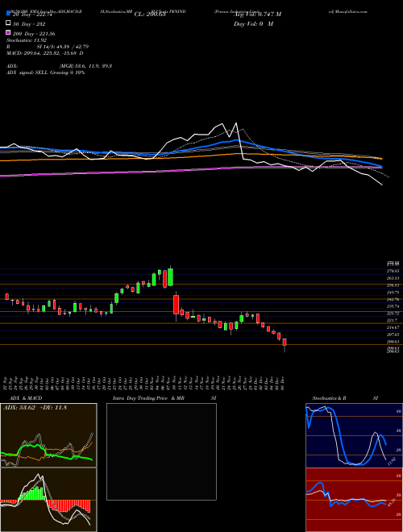The image size is (403, 532).
Task: Click the 'CL: 200.63' closing price
Action: click(x=150, y=15)
